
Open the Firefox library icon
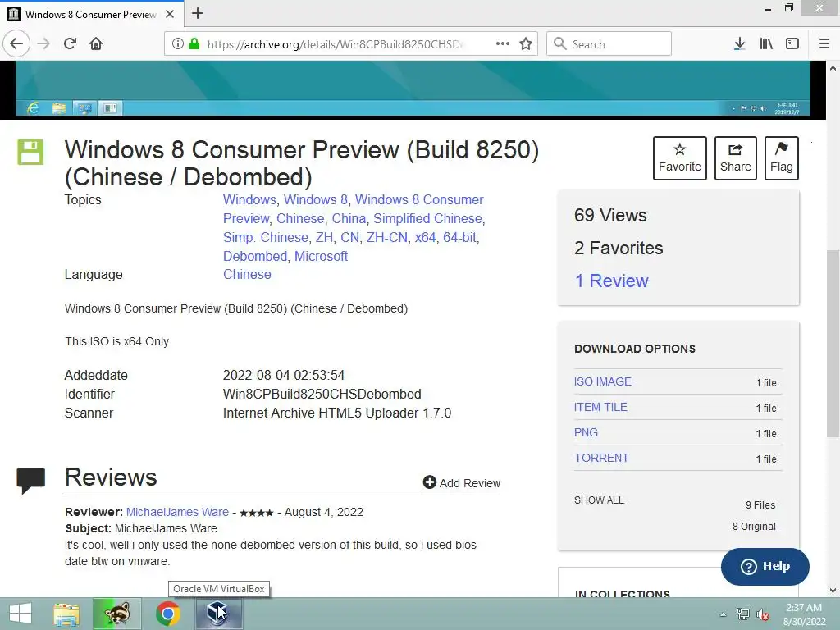click(x=766, y=44)
